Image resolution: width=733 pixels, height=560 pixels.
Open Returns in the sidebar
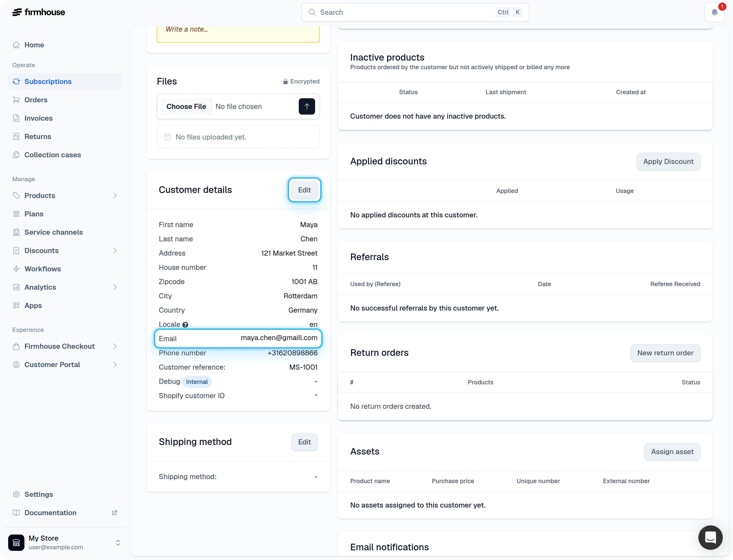[x=65, y=136]
